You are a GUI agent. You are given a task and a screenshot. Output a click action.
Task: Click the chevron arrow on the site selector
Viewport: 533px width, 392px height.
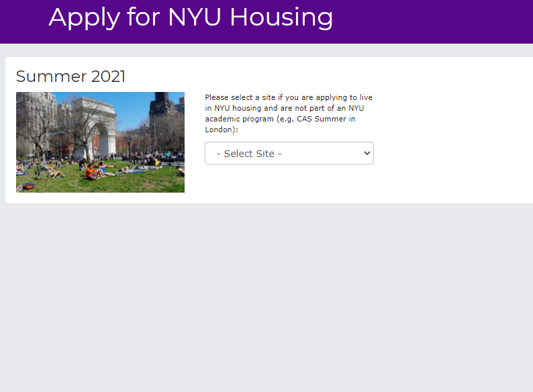[x=367, y=153]
